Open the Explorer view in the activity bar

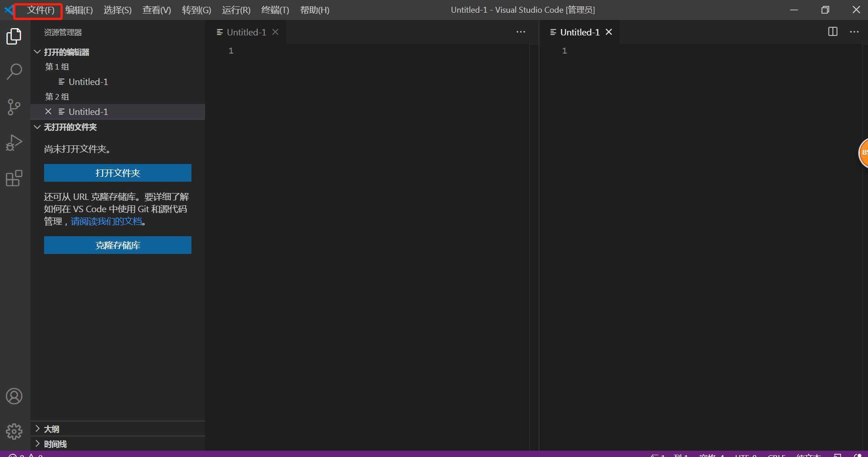[x=14, y=36]
